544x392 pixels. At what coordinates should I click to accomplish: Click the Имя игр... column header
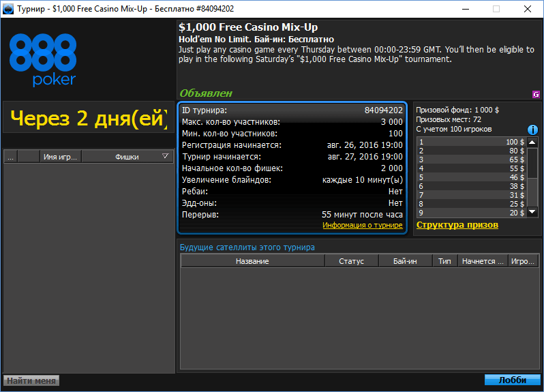pyautogui.click(x=61, y=157)
